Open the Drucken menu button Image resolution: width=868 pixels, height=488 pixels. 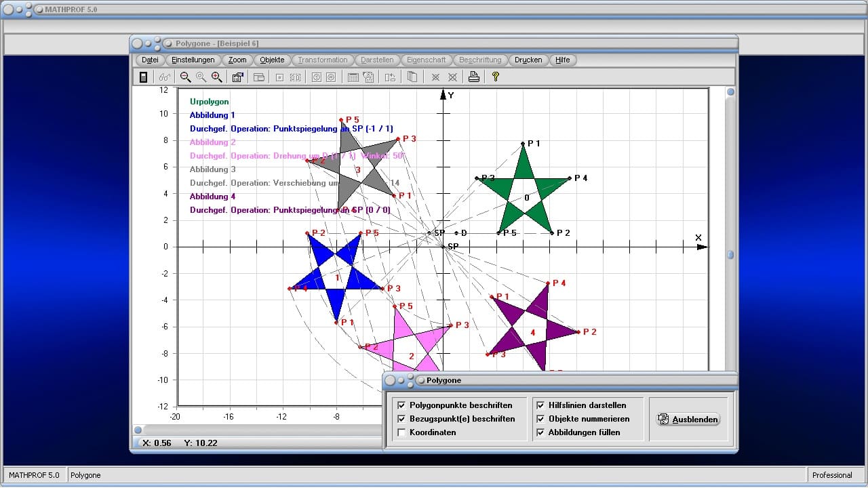click(x=528, y=60)
